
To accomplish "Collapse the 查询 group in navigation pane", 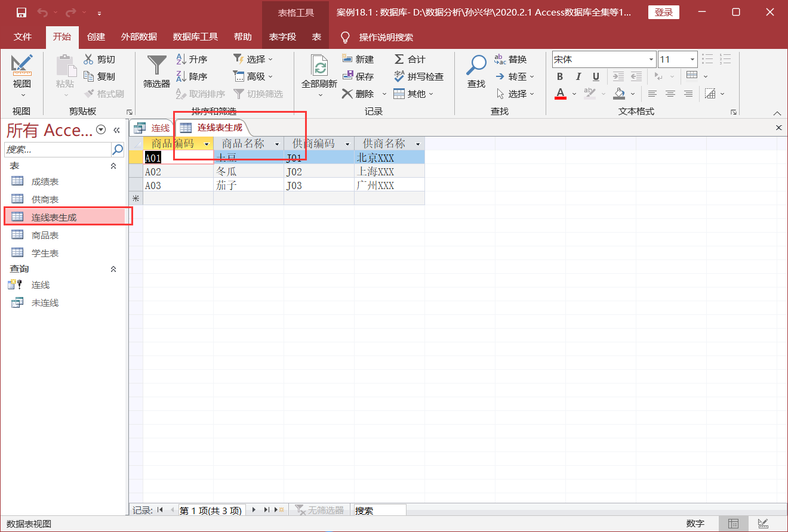I will pyautogui.click(x=113, y=269).
